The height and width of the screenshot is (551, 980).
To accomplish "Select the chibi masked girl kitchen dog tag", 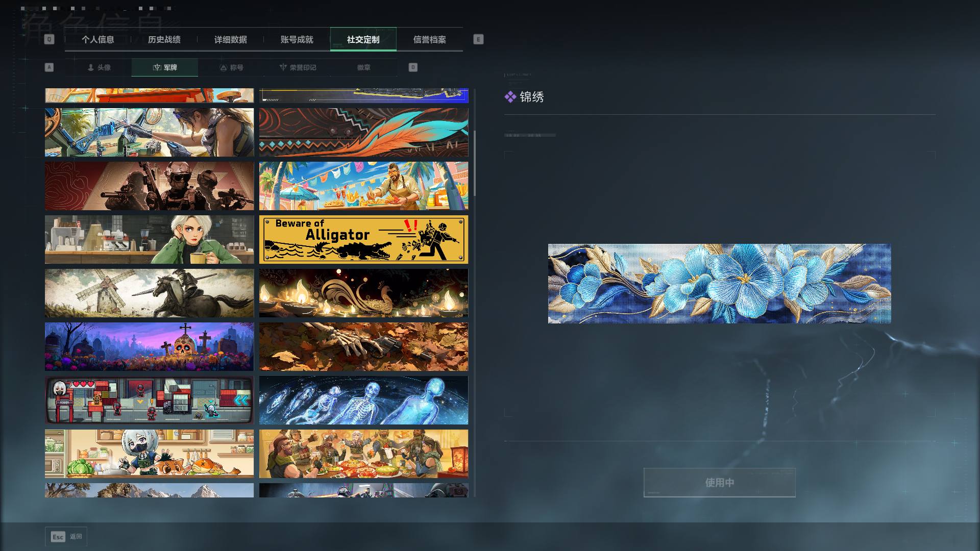I will [x=149, y=454].
